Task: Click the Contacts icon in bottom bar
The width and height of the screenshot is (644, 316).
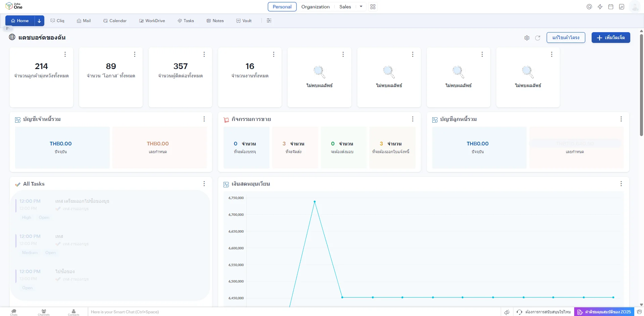Action: pyautogui.click(x=73, y=312)
